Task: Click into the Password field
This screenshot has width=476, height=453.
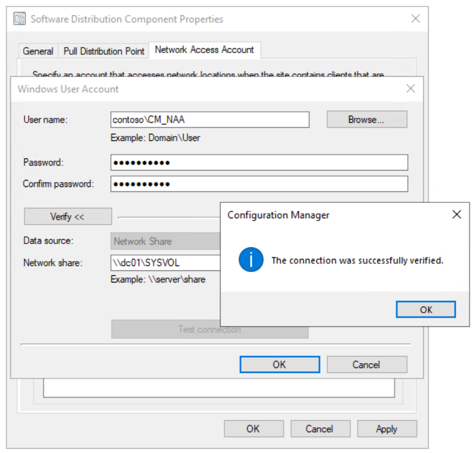Action: 259,162
